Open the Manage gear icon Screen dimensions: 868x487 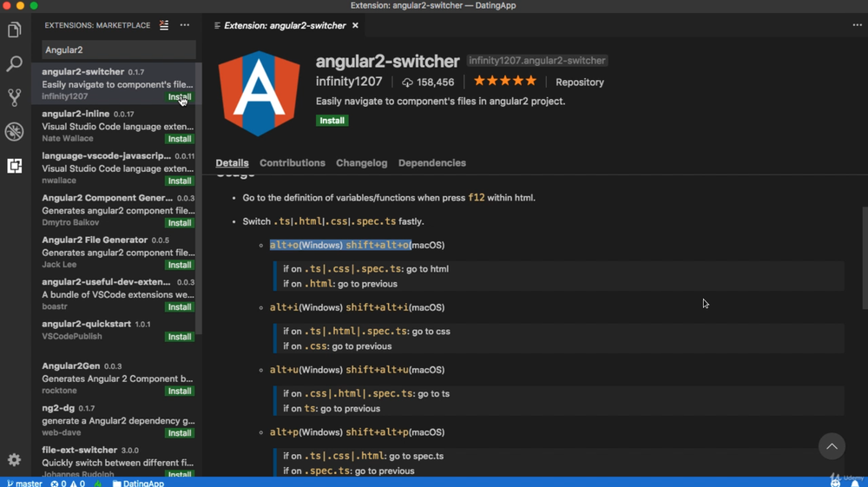14,460
